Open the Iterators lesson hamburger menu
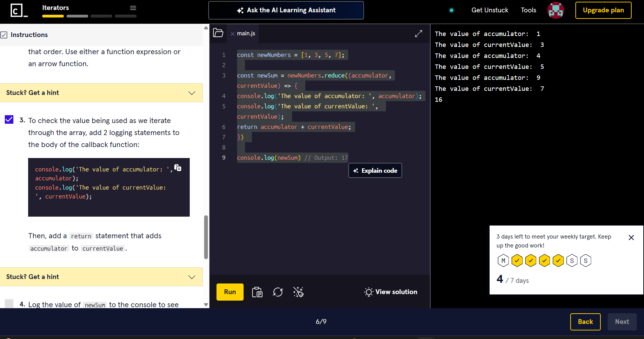Screen dimensions: 644x339 coord(133,8)
